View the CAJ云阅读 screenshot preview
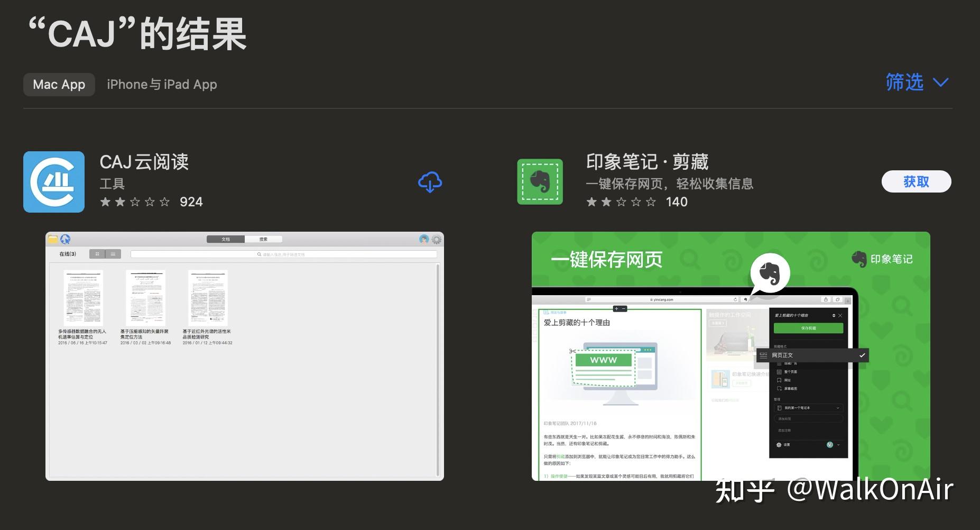This screenshot has height=530, width=980. [245, 356]
